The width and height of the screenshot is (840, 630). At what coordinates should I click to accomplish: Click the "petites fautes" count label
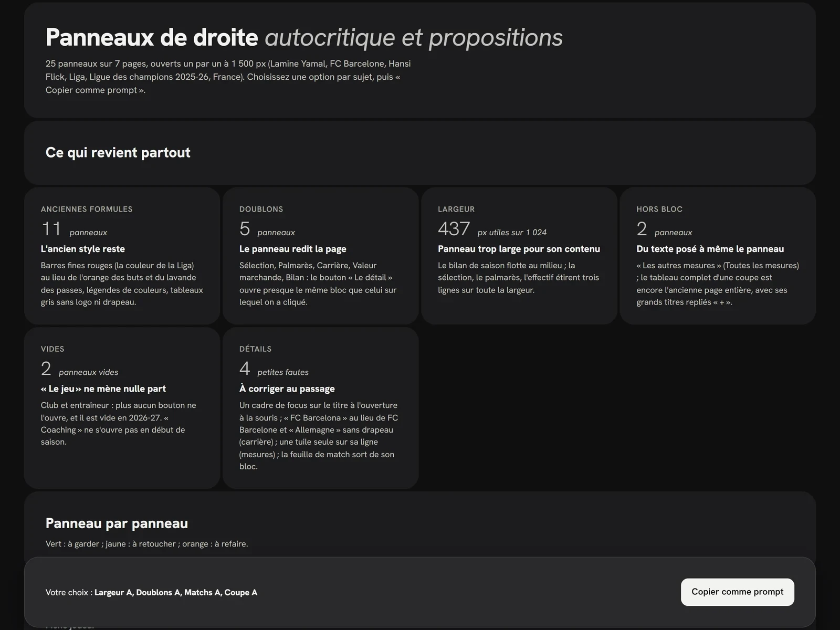[283, 372]
